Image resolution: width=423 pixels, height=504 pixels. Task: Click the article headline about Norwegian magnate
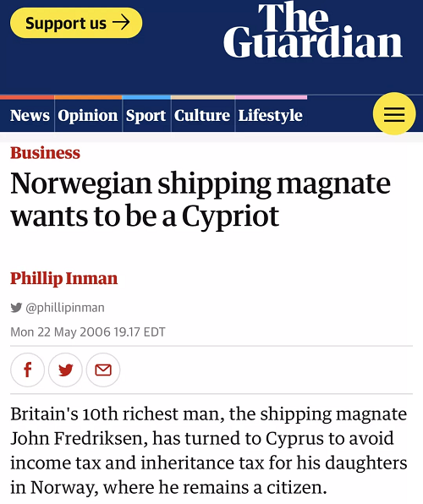click(x=201, y=200)
